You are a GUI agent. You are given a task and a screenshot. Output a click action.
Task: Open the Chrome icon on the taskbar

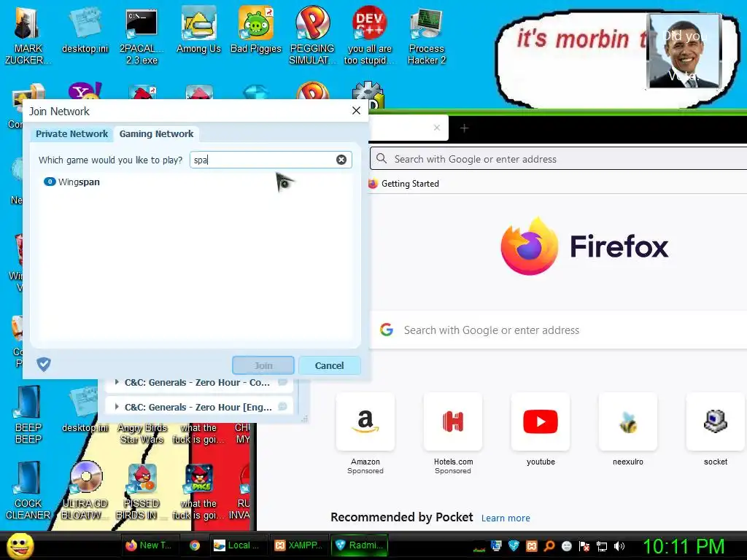point(195,545)
